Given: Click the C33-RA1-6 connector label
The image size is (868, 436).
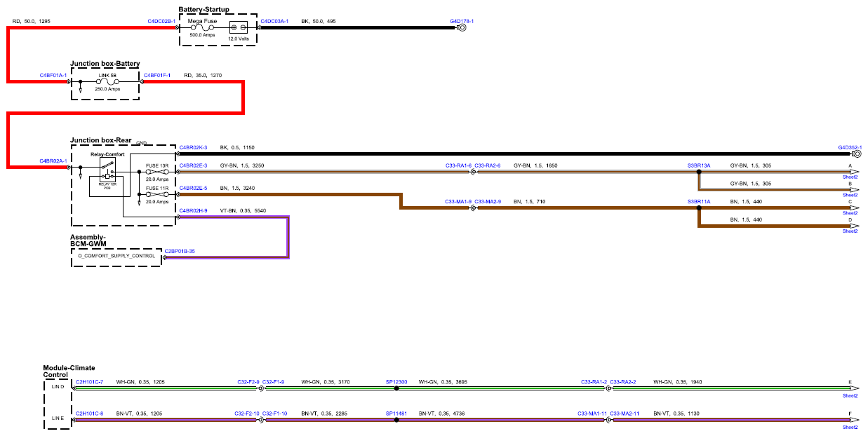Looking at the screenshot, I should pyautogui.click(x=459, y=165).
